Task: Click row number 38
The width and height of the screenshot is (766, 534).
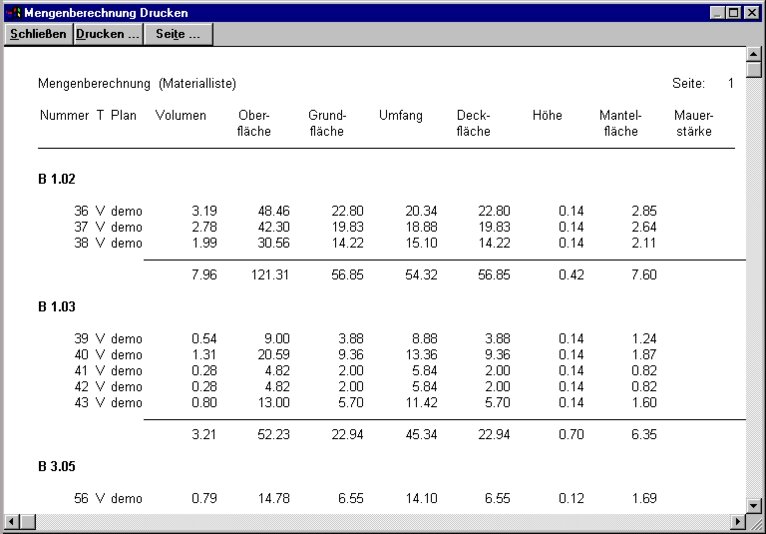Action: [81, 243]
